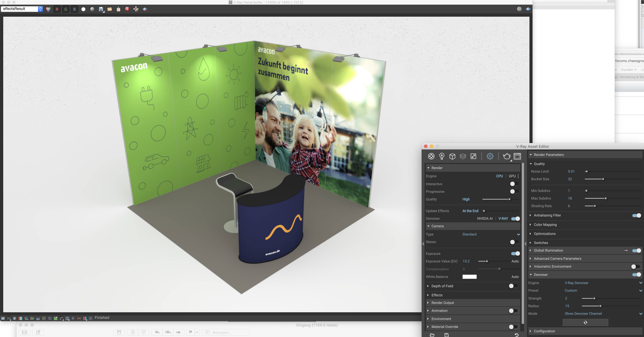This screenshot has height=337, width=644.
Task: Toggle the blue channel B button
Action: pos(74,9)
